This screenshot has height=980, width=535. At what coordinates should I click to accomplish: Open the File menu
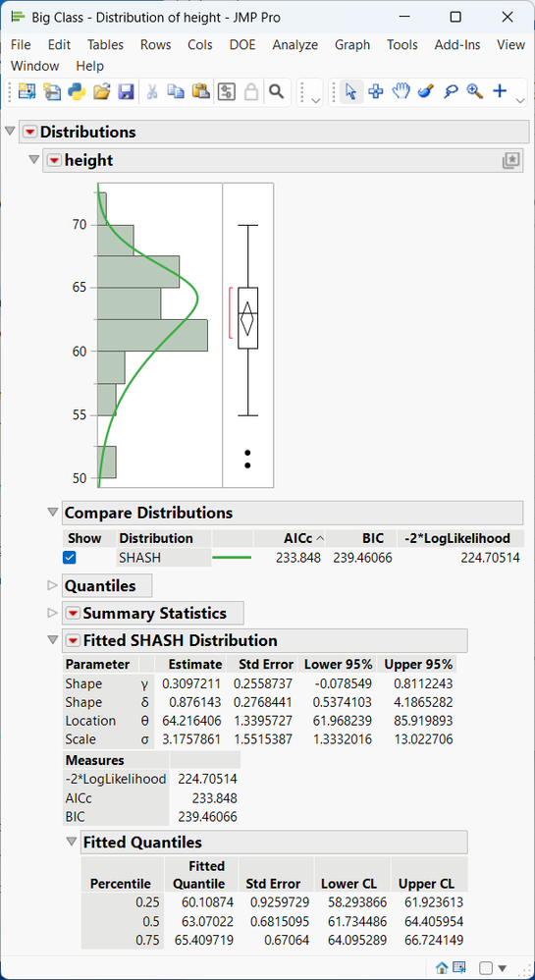(x=21, y=45)
